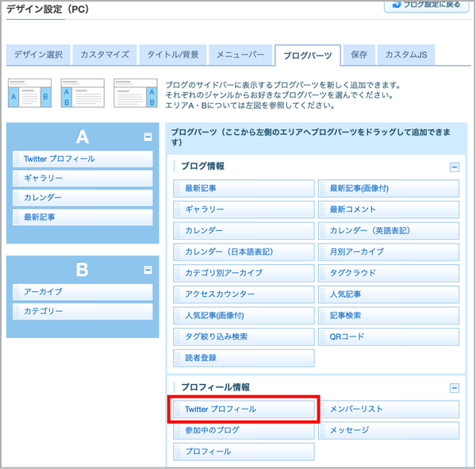Select Twitter プロフィール item in area A

point(83,159)
